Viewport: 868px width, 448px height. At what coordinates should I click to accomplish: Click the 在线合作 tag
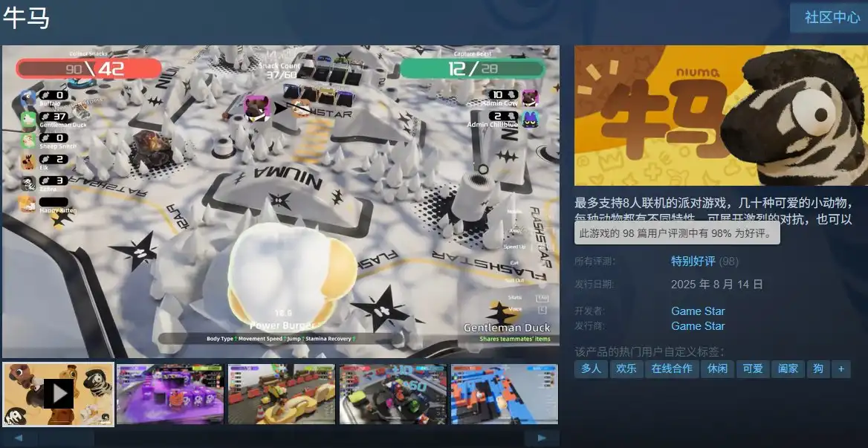(x=672, y=369)
